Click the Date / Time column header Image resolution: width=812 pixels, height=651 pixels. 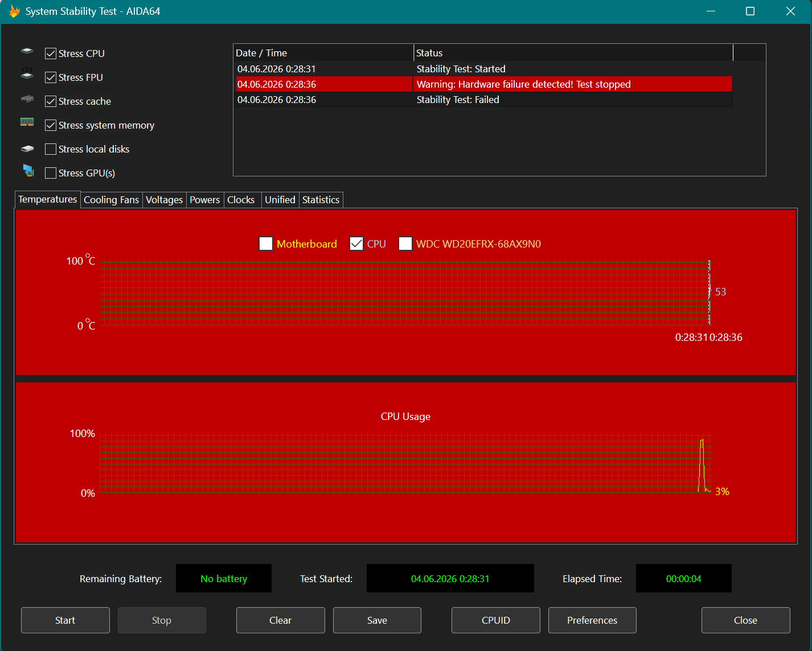pos(324,53)
